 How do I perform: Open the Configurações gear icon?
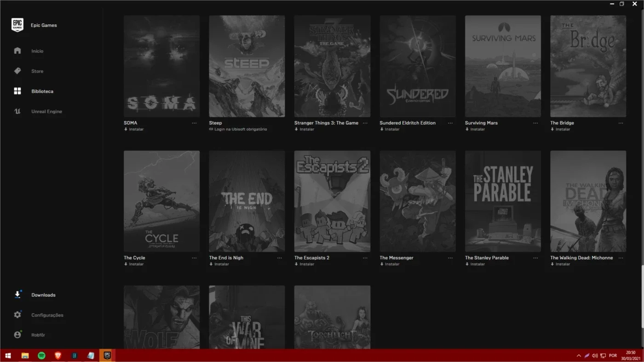[17, 315]
